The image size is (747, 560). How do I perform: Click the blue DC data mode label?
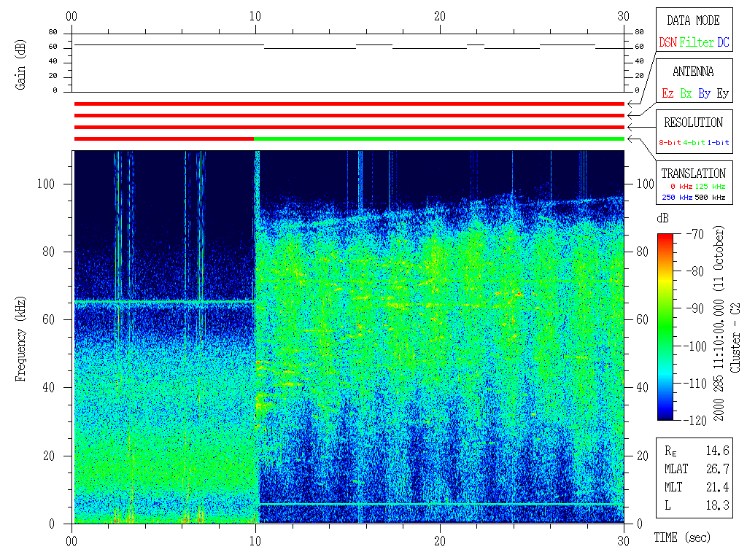pyautogui.click(x=722, y=42)
